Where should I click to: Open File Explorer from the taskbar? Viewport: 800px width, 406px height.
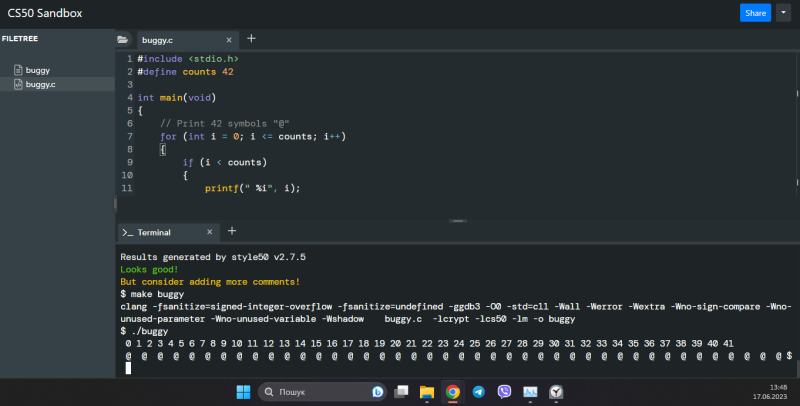click(x=426, y=392)
